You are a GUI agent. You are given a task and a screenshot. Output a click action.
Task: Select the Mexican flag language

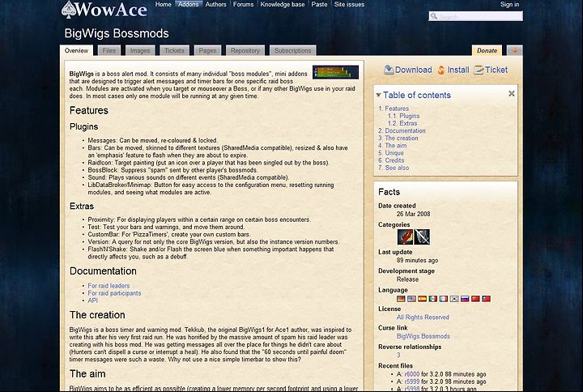point(432,299)
